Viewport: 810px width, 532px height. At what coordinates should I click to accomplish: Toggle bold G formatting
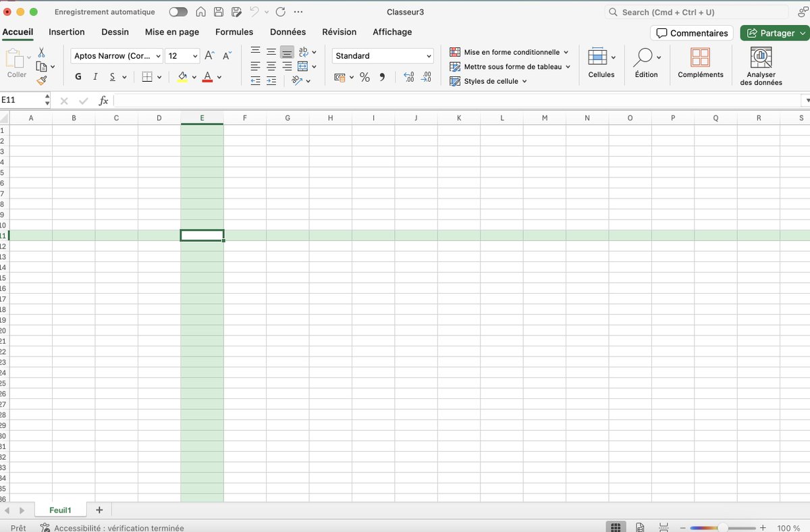pyautogui.click(x=78, y=77)
